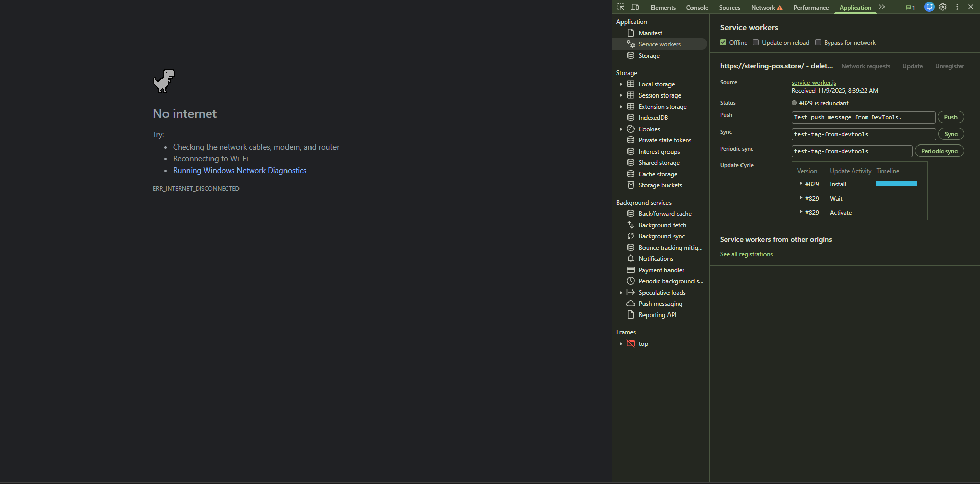Click the Notifications bell icon

[631, 259]
